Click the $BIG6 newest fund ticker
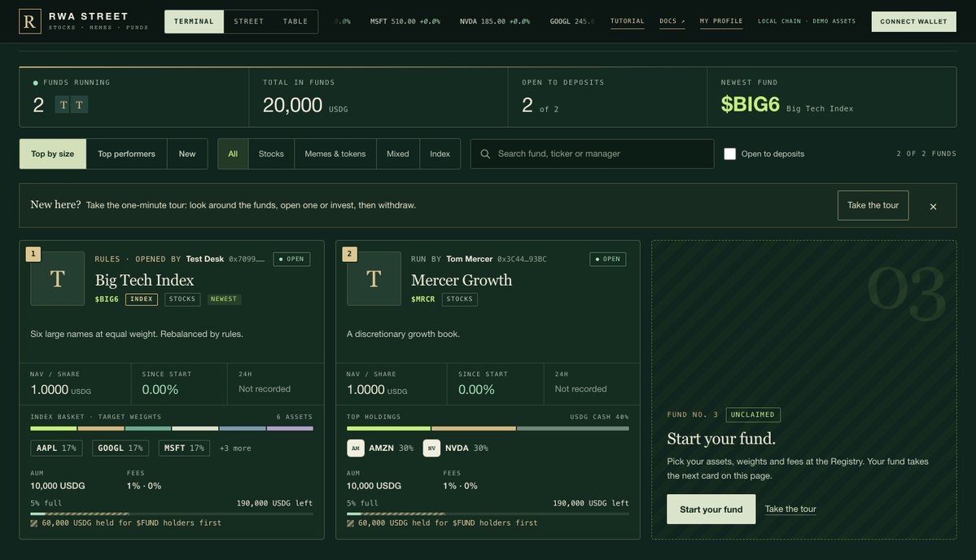Screen dimensions: 976x560 coord(750,104)
